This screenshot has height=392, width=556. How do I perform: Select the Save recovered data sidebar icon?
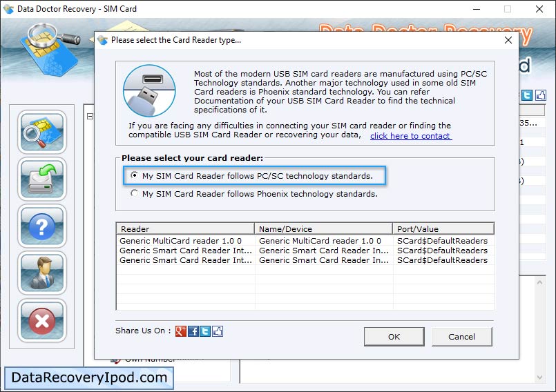coord(42,179)
